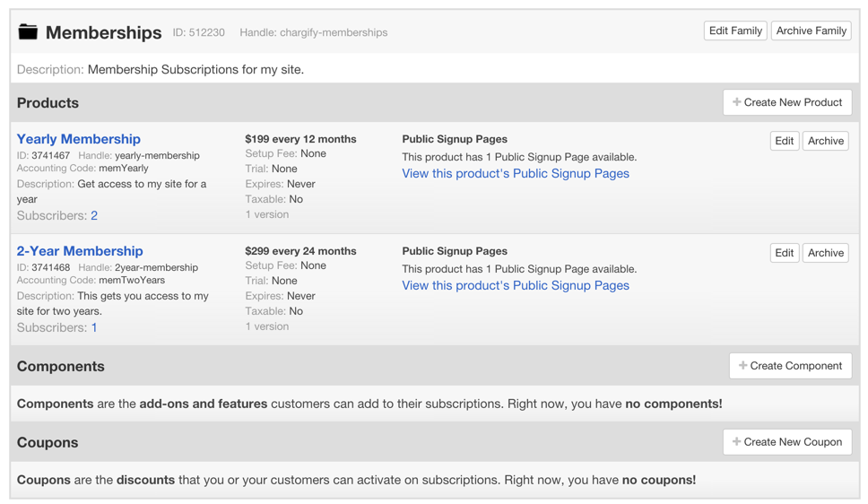
Task: Create a new product
Action: pos(786,102)
